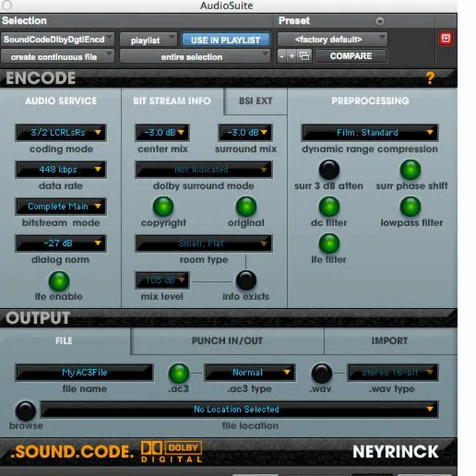
Task: Switch to the IMPORT tab
Action: click(389, 341)
